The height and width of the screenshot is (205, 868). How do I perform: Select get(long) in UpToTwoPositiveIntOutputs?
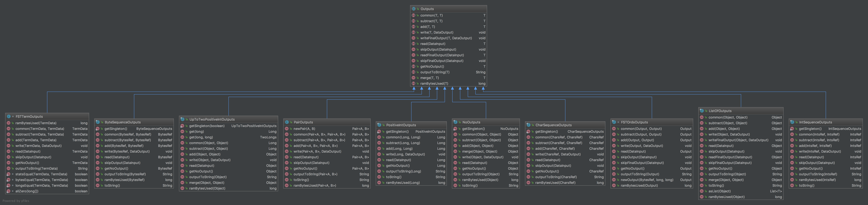(196, 132)
